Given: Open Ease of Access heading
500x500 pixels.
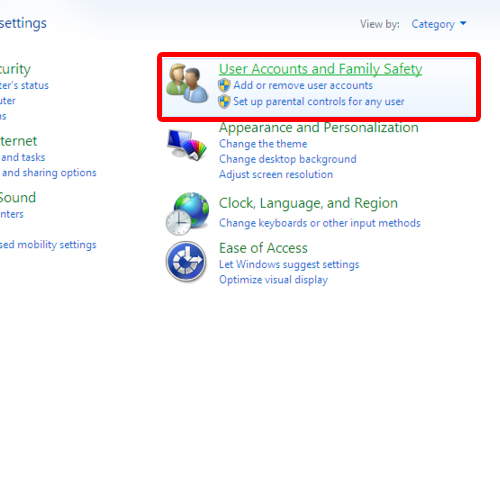Looking at the screenshot, I should click(263, 248).
